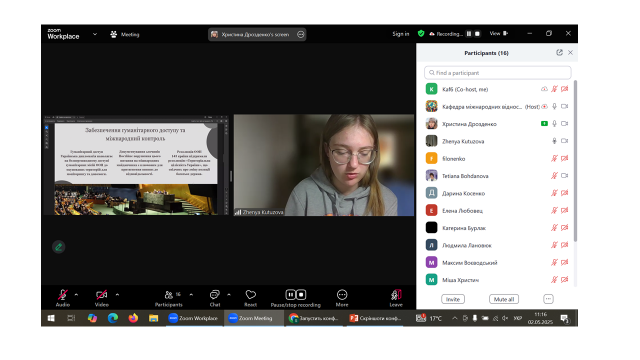This screenshot has width=640, height=360.
Task: Switch to PowerPoint taskbar window
Action: click(x=375, y=318)
